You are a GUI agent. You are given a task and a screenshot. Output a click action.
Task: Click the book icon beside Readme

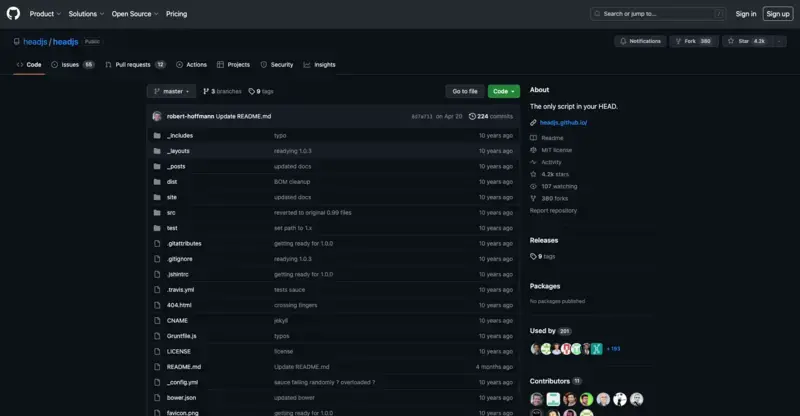coord(533,138)
